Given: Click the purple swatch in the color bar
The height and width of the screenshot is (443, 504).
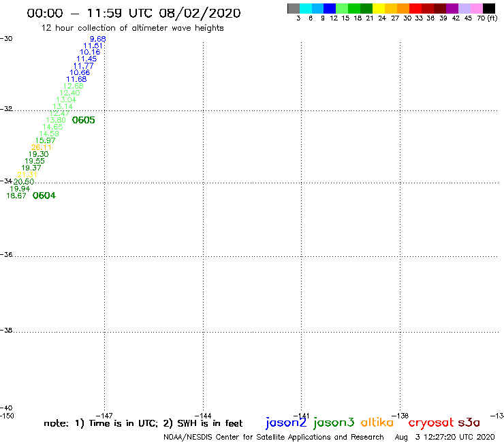Looking at the screenshot, I should coord(452,8).
